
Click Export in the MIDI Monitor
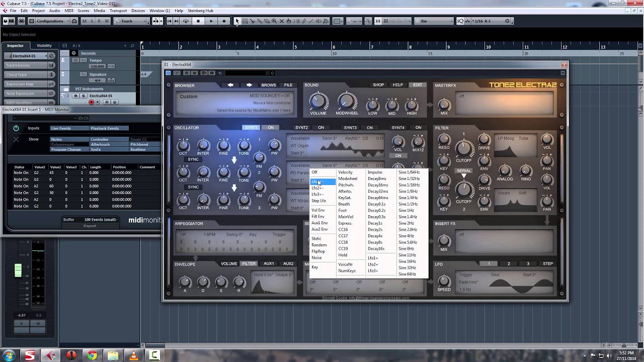[90, 226]
